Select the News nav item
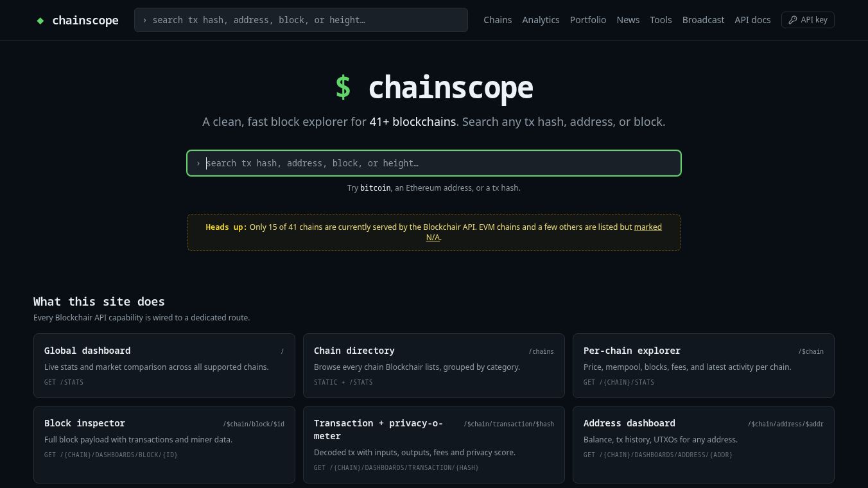The image size is (868, 488). coord(628,20)
